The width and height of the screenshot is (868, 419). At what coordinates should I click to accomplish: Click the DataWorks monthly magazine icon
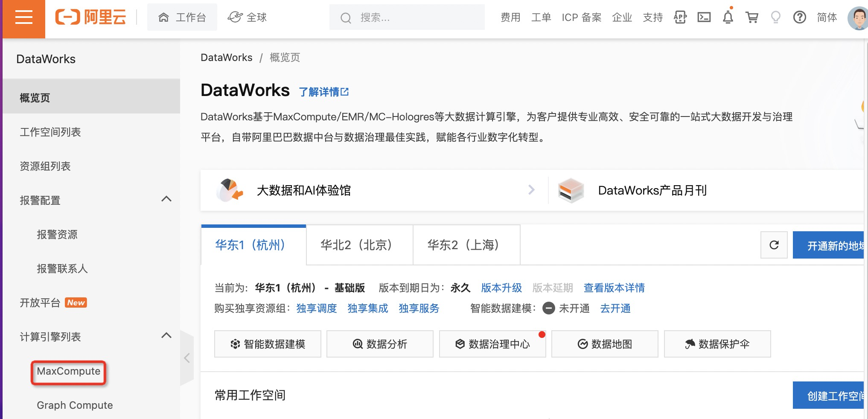pyautogui.click(x=571, y=190)
